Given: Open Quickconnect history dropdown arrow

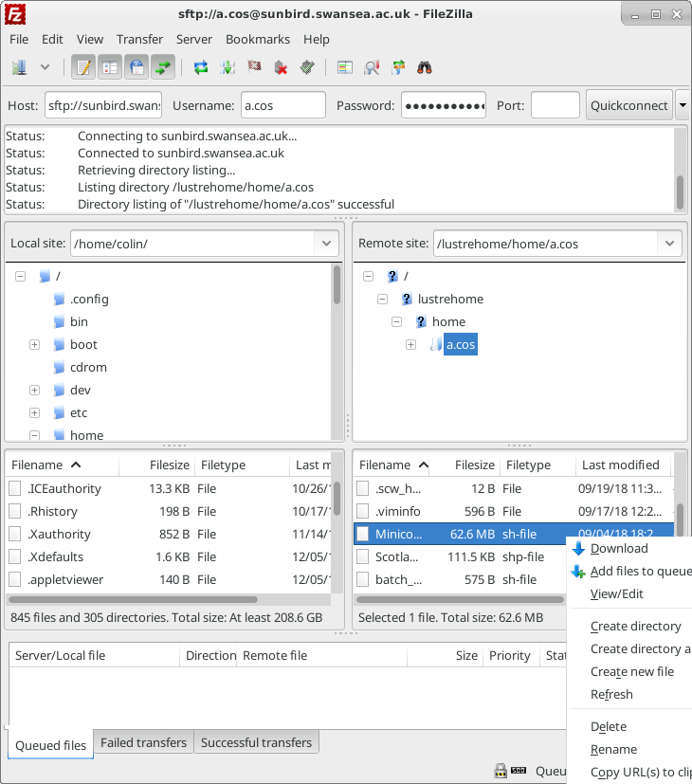Looking at the screenshot, I should (x=683, y=105).
